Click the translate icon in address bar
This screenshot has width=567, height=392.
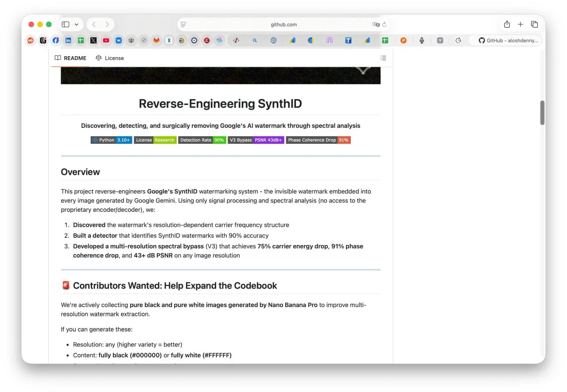(376, 25)
